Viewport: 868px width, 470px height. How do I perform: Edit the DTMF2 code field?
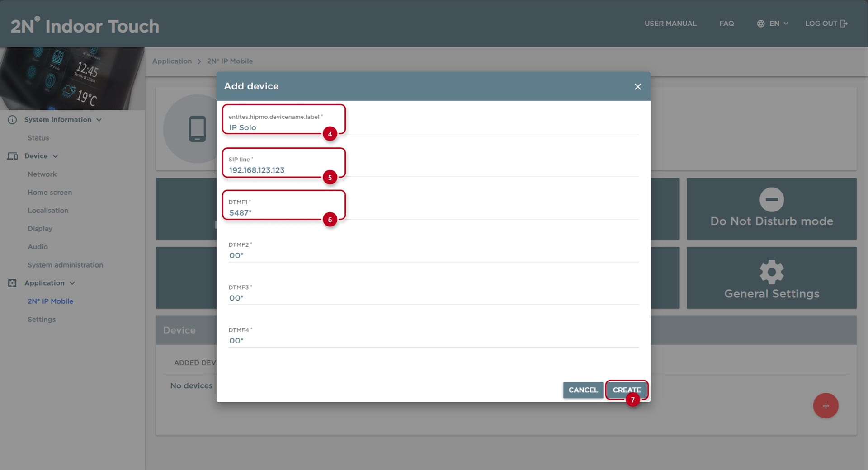[433, 255]
